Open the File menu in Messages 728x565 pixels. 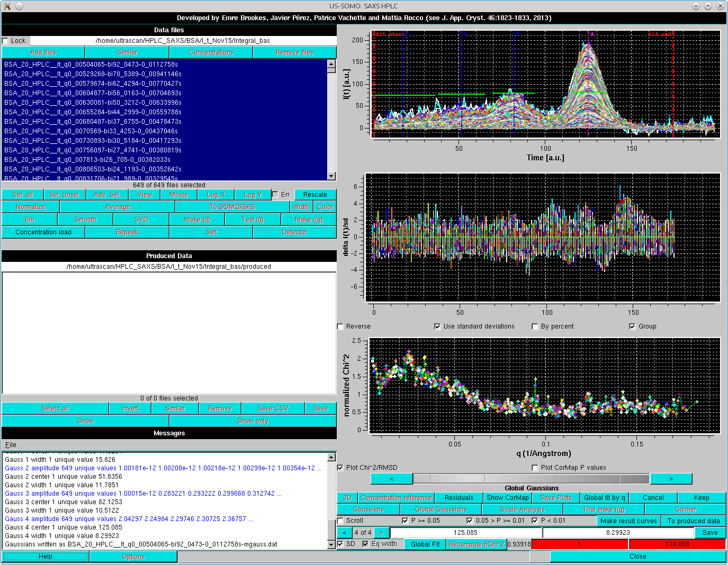pos(11,445)
